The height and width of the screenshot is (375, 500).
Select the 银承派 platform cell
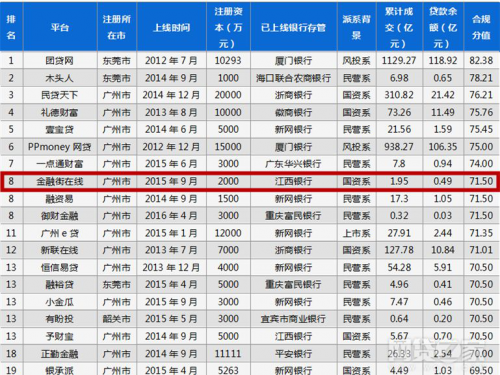pyautogui.click(x=60, y=370)
